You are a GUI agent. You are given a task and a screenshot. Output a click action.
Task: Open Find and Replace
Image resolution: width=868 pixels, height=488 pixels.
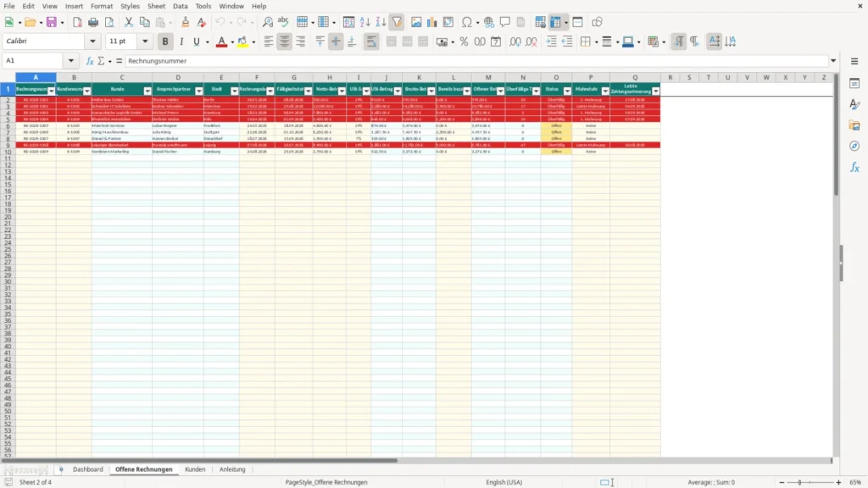click(x=267, y=22)
